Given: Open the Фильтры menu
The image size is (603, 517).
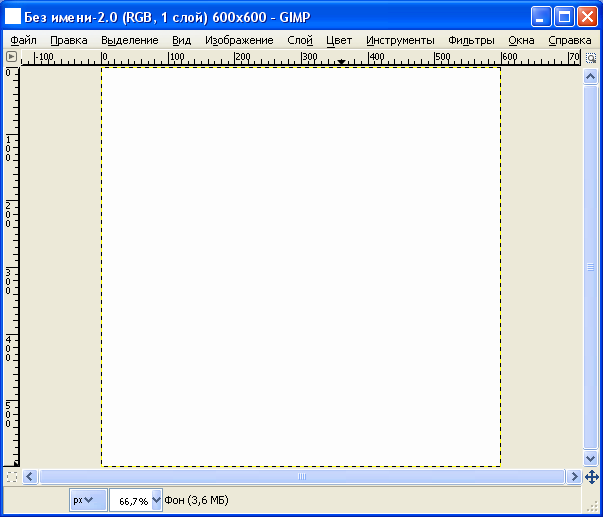Looking at the screenshot, I should 471,40.
